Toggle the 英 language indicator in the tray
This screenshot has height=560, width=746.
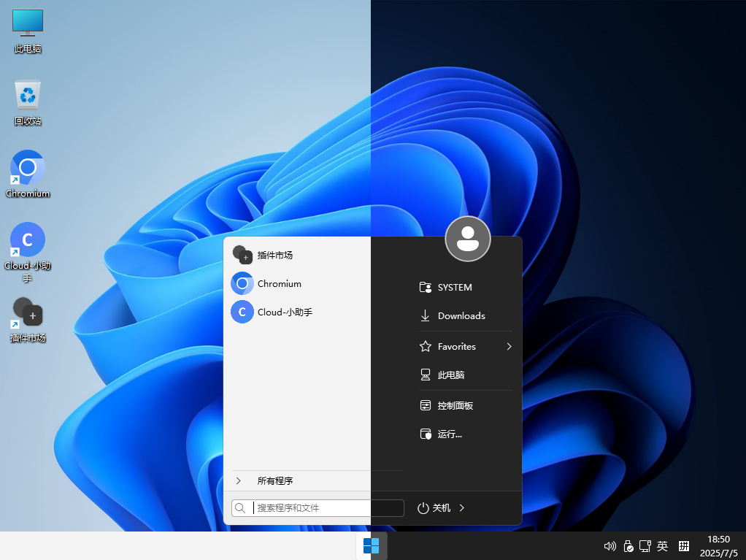(662, 546)
